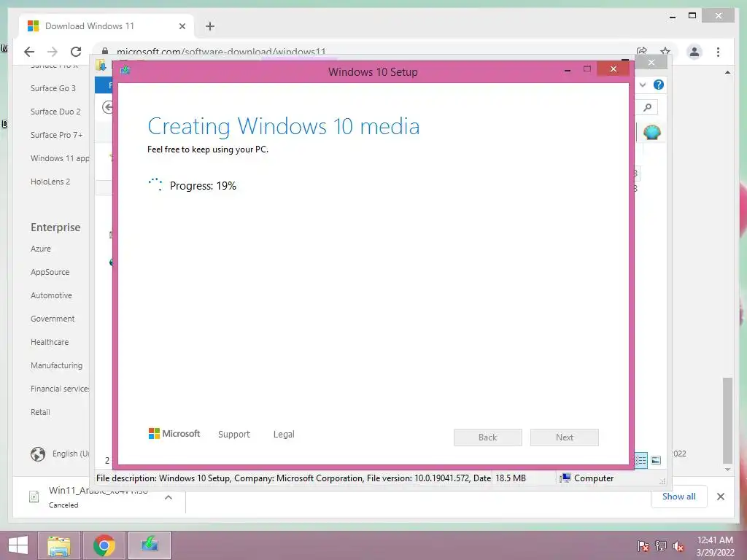Click the Back button in Setup
Image resolution: width=747 pixels, height=560 pixels.
click(488, 437)
